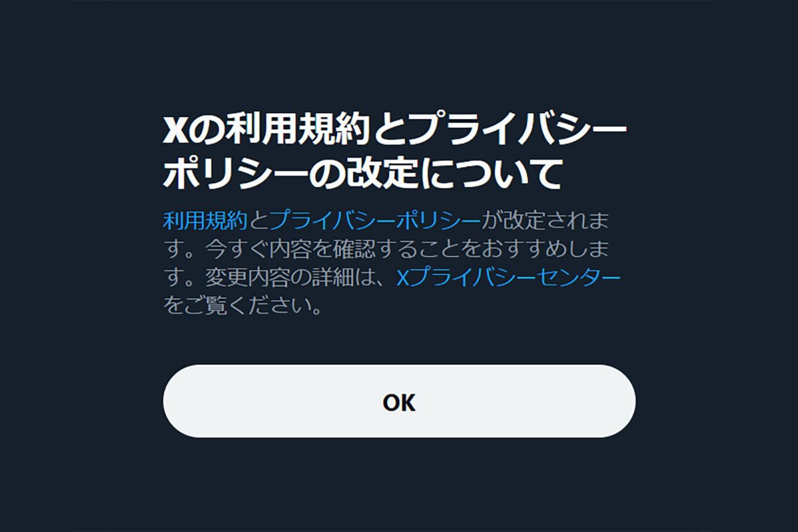
Task: Open the 利用規約 link
Action: tap(205, 220)
